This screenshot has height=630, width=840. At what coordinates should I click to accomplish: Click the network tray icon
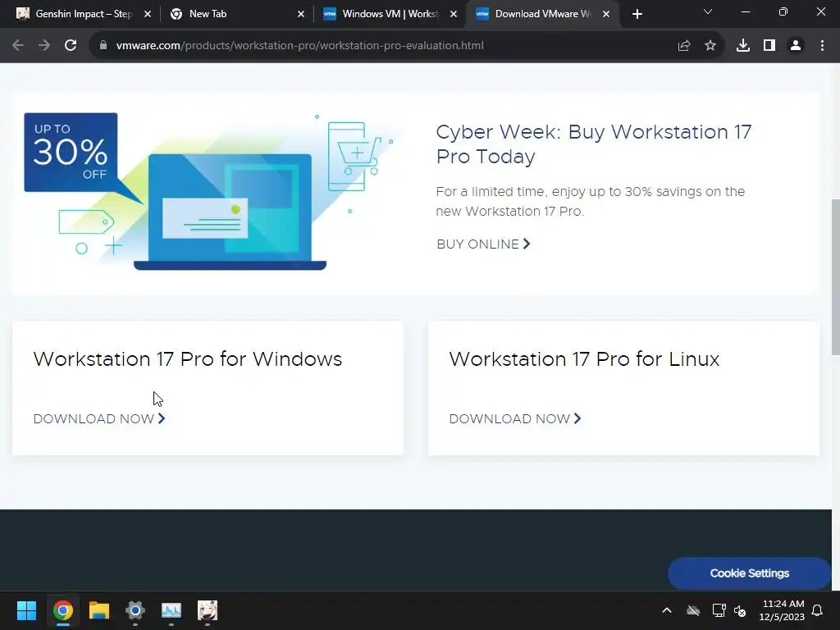(719, 610)
